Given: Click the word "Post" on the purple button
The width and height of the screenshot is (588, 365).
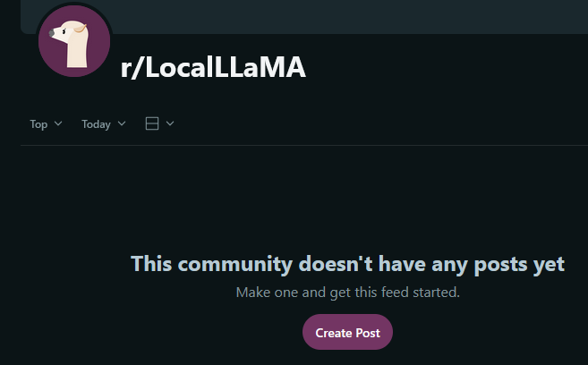Looking at the screenshot, I should (x=368, y=333).
